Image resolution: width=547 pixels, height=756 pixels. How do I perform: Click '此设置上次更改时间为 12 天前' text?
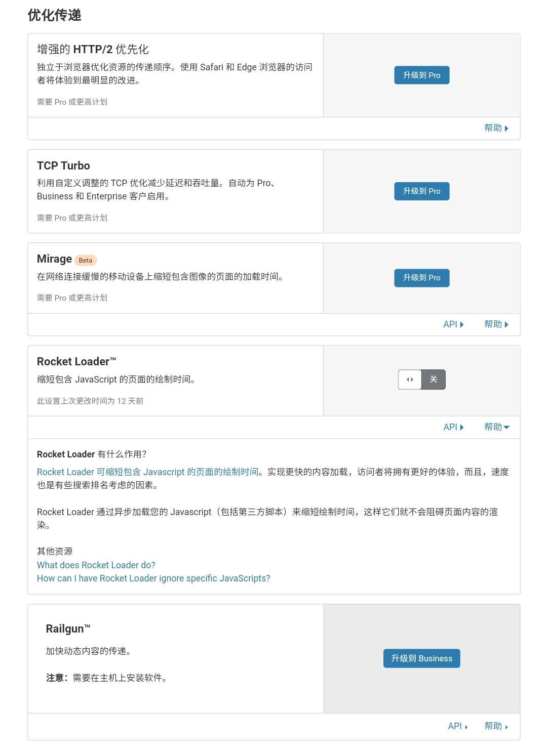[x=90, y=401]
